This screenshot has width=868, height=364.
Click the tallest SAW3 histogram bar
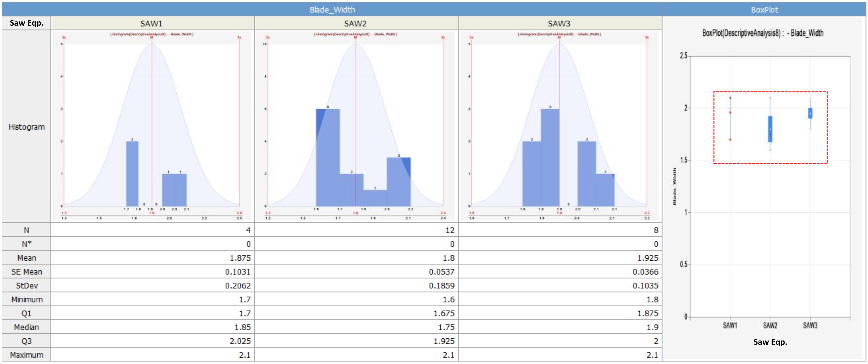click(550, 157)
